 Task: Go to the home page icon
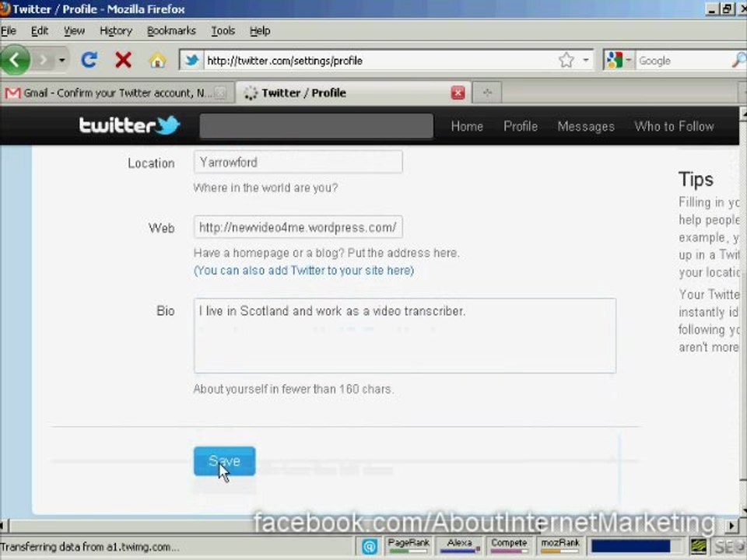(x=157, y=61)
